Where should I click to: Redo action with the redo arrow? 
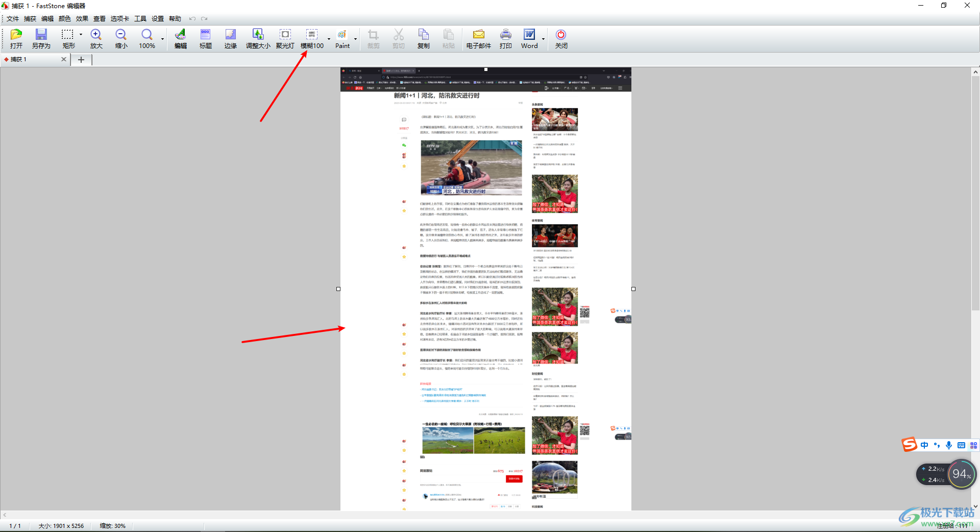tap(204, 19)
